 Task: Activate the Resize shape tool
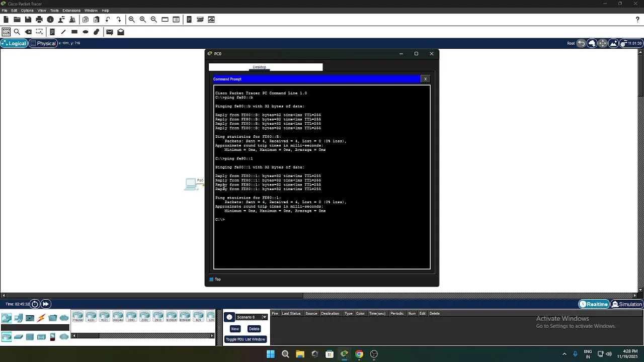point(39,32)
